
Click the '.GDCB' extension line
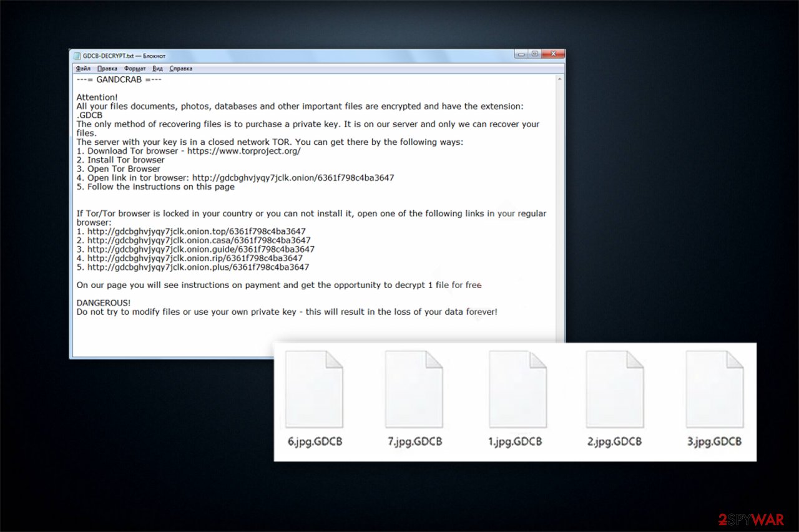coord(89,115)
